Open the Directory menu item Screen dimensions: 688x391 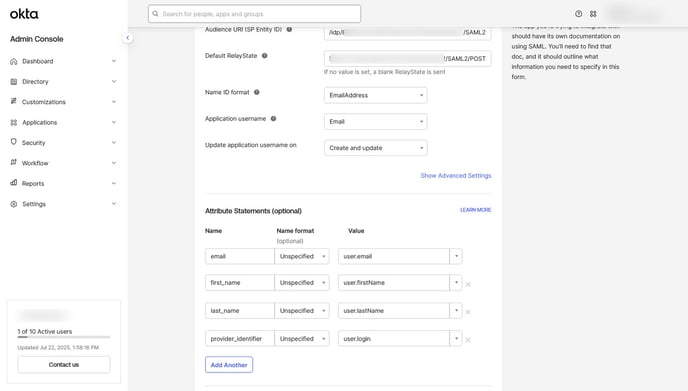click(64, 82)
